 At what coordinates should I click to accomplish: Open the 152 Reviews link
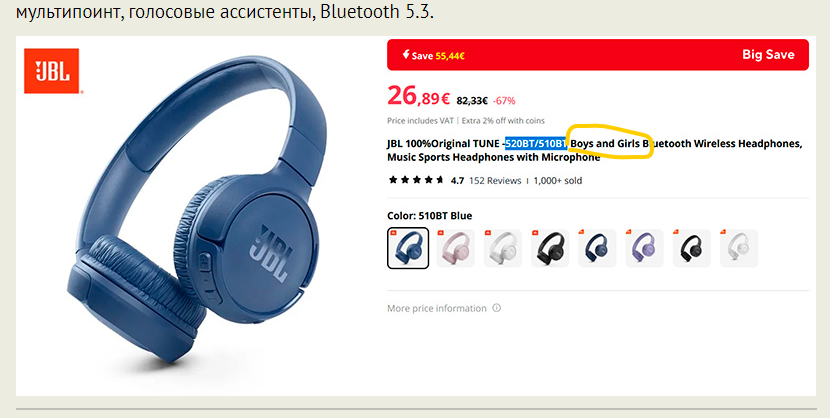pos(495,180)
